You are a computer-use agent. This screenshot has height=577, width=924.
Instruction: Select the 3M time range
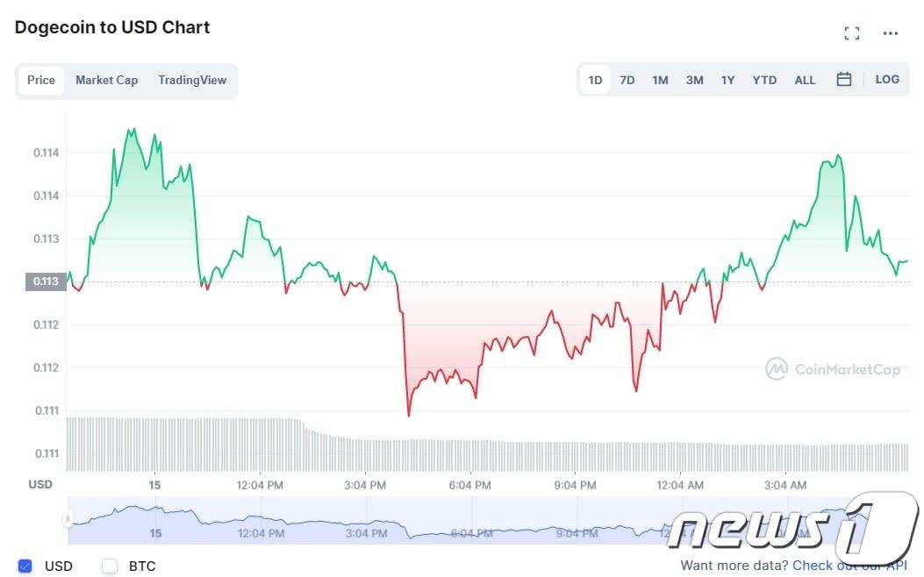pyautogui.click(x=694, y=80)
